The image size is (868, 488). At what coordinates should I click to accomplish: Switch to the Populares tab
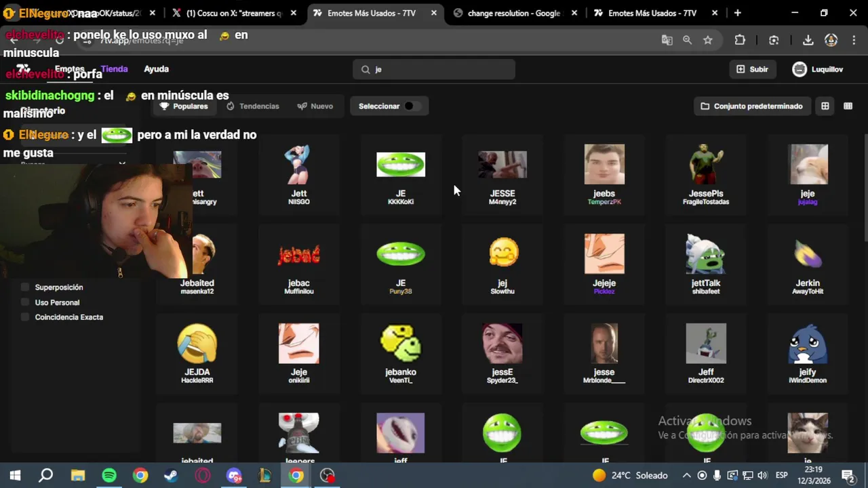[184, 106]
